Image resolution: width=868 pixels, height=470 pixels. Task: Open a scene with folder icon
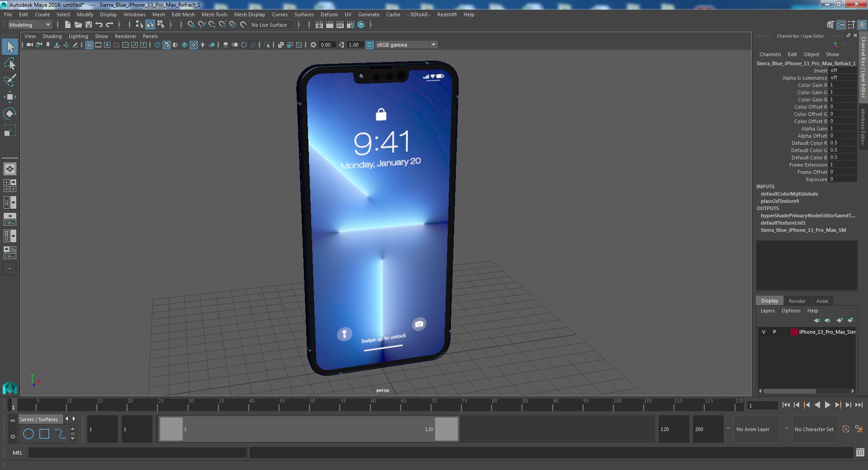(x=78, y=25)
